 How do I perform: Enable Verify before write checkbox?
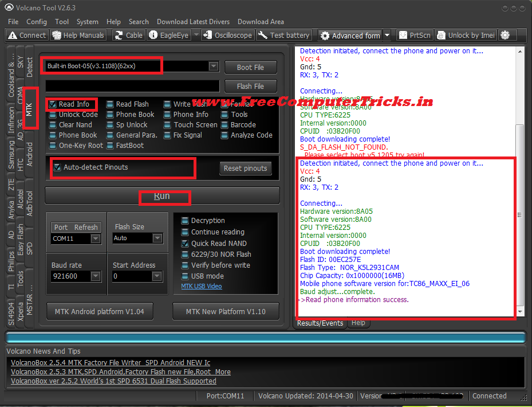pos(185,265)
